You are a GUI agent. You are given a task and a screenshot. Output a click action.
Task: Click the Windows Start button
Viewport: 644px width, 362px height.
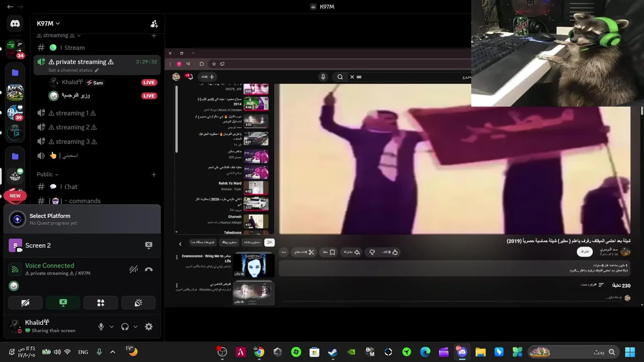(x=630, y=352)
